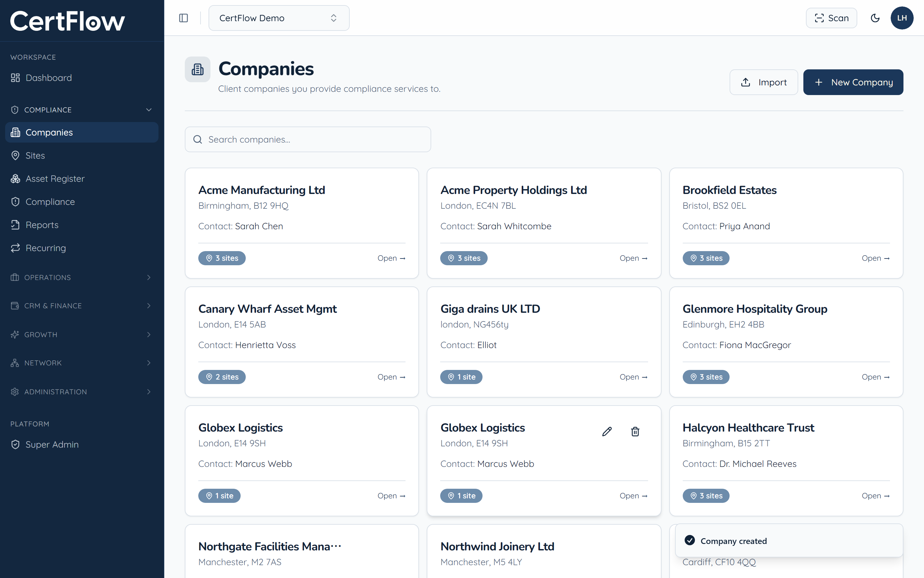This screenshot has height=578, width=924.
Task: Edit second Globex Logistics with pencil icon
Action: pyautogui.click(x=607, y=432)
